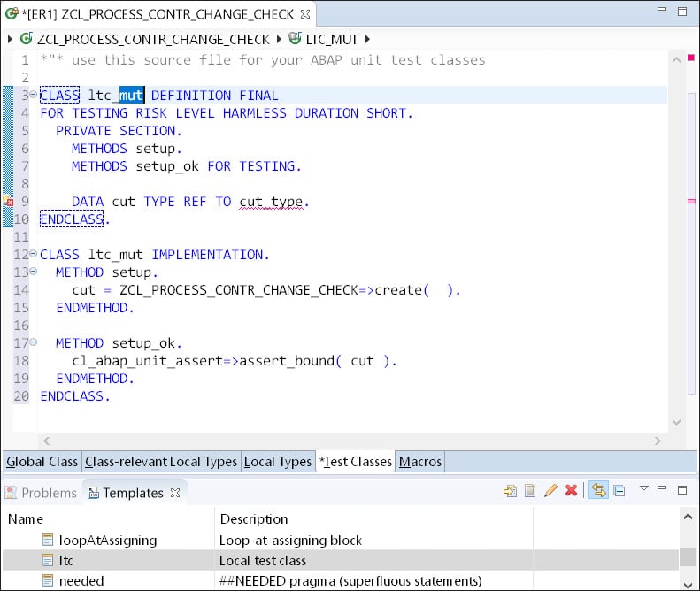Click the red X Remove template icon

tap(572, 491)
